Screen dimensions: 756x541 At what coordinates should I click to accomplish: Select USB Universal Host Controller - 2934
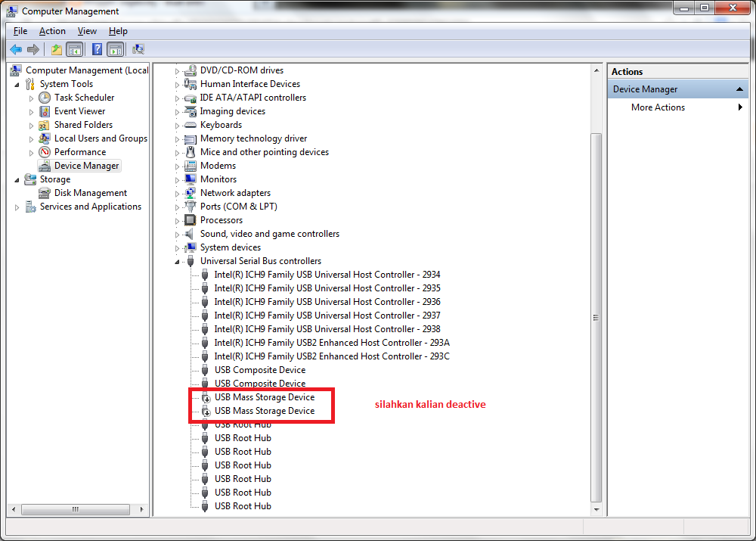(x=327, y=275)
